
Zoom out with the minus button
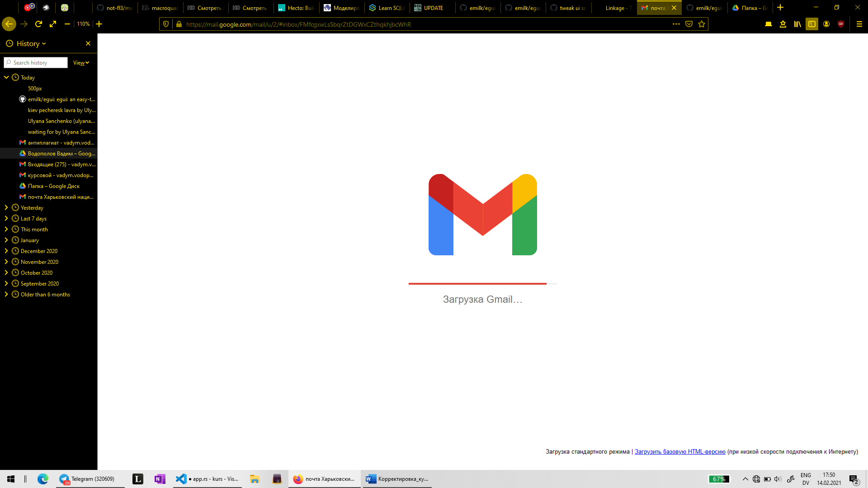tap(67, 24)
